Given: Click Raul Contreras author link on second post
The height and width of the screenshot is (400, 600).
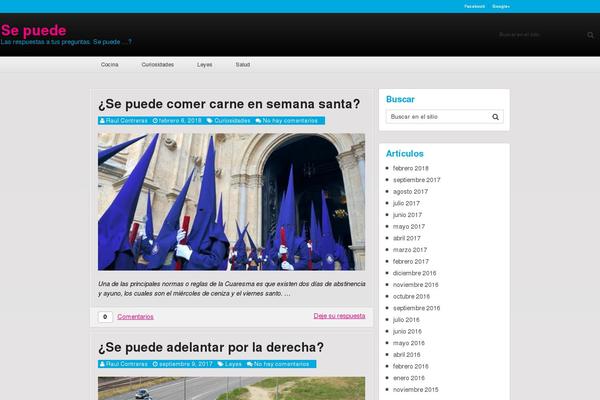Looking at the screenshot, I should point(127,364).
